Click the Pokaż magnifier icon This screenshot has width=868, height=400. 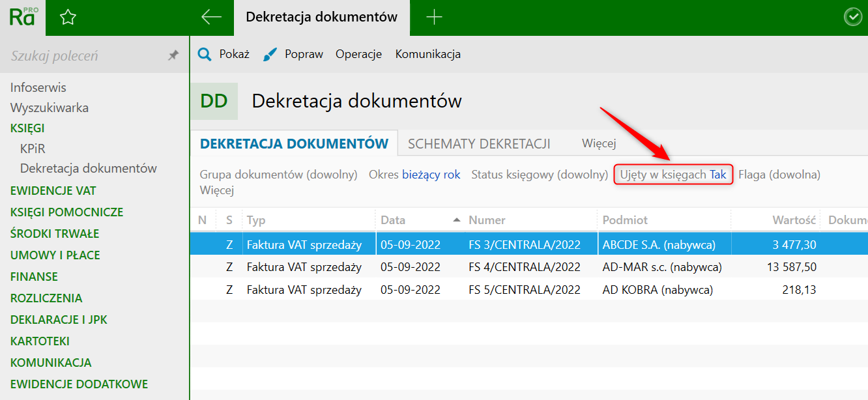click(x=205, y=54)
